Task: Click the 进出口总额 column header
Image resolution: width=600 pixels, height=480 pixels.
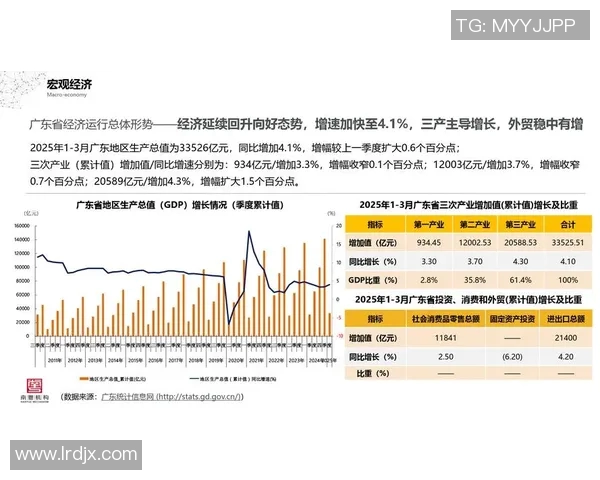Action: pyautogui.click(x=566, y=319)
